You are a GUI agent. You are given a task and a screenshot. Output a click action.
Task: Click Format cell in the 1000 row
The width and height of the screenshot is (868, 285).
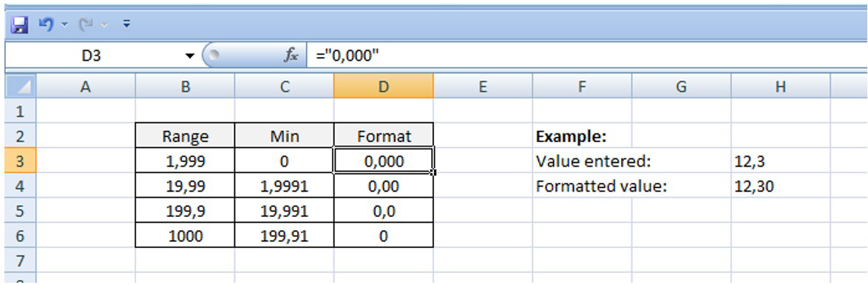[x=384, y=235]
